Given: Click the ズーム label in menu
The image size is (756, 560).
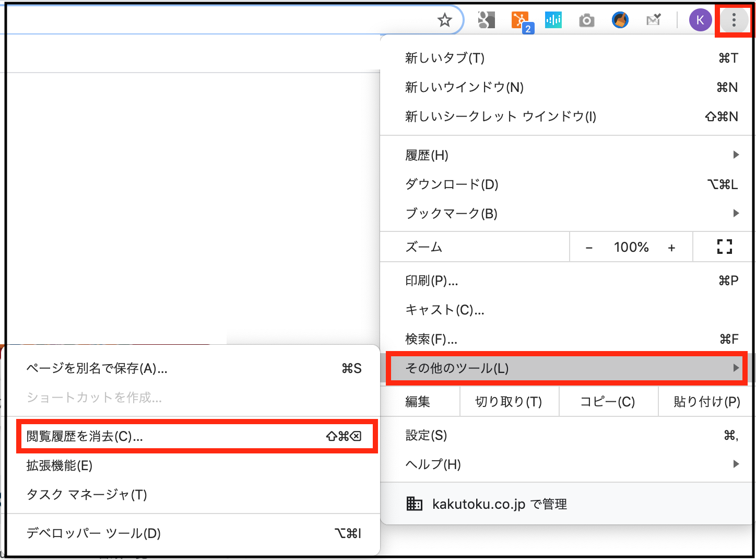Looking at the screenshot, I should [x=424, y=247].
